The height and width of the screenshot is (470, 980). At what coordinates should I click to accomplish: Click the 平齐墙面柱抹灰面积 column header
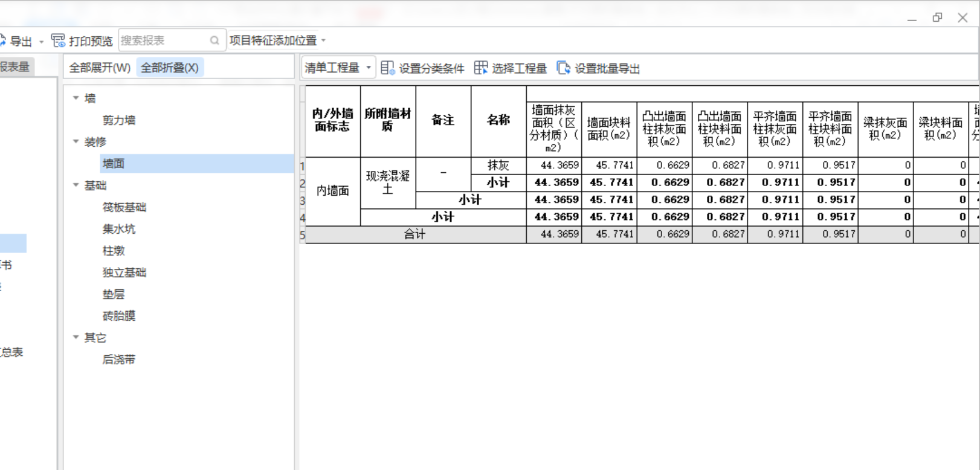pyautogui.click(x=775, y=129)
